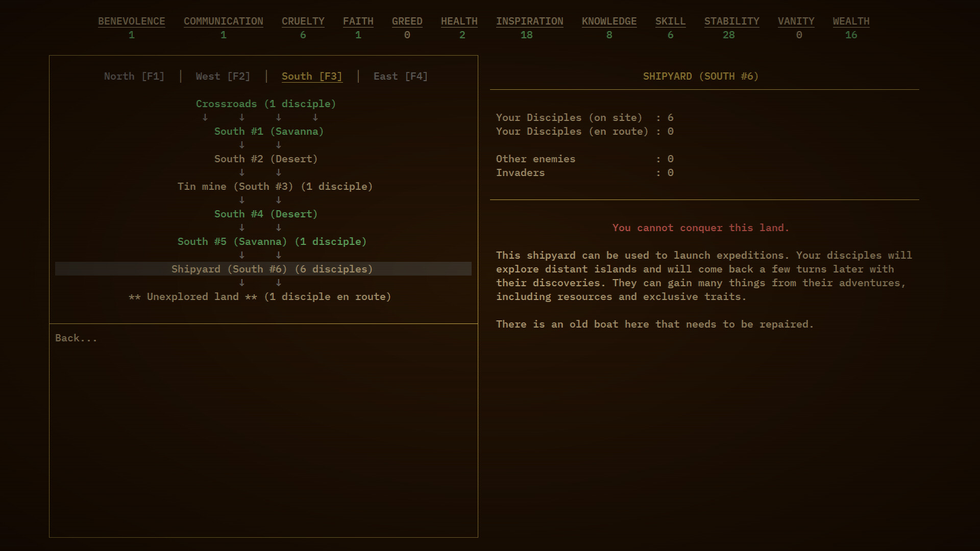Check the INSPIRATION stat showing 18
Screen dimensions: 980x551
529,21
